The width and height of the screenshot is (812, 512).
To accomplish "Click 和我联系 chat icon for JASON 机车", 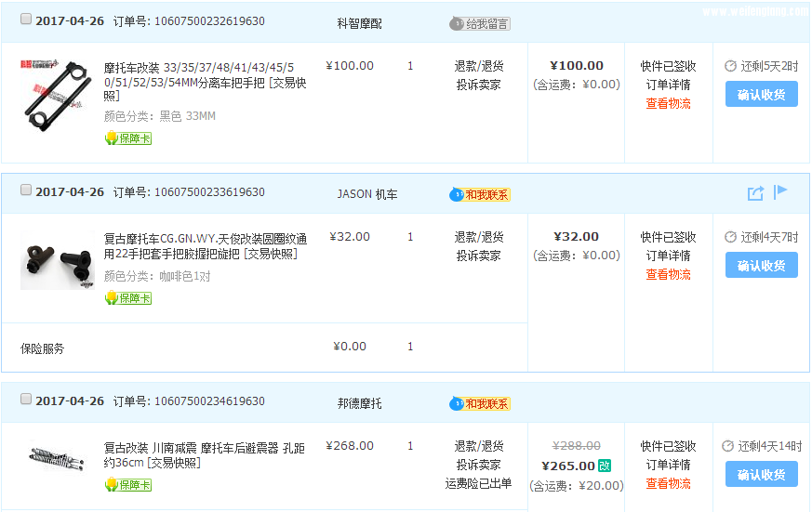I will click(480, 194).
